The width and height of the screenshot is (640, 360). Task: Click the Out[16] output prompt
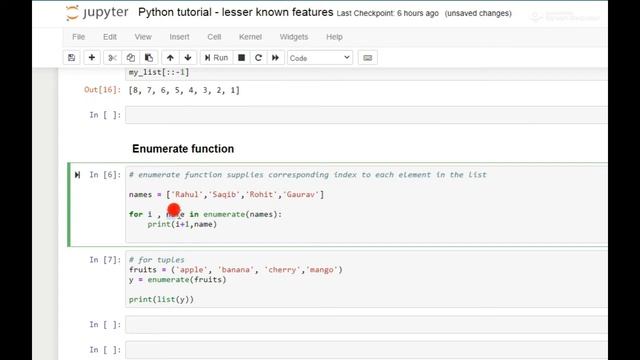102,90
